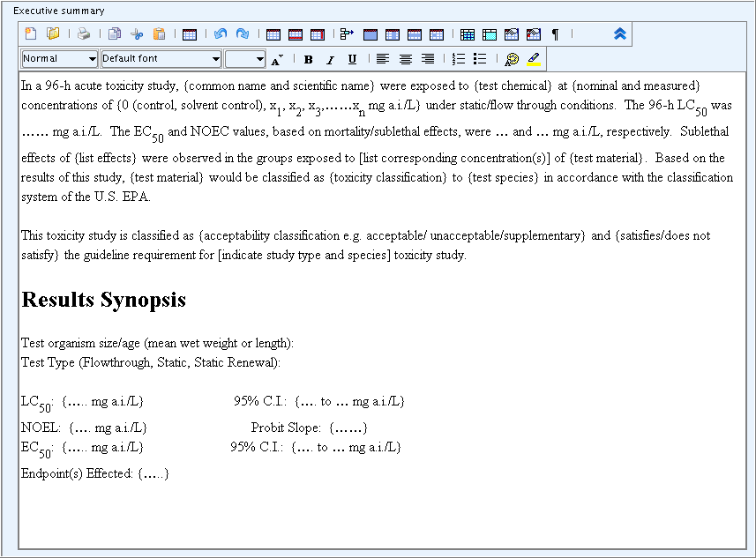Align text left

[x=383, y=59]
